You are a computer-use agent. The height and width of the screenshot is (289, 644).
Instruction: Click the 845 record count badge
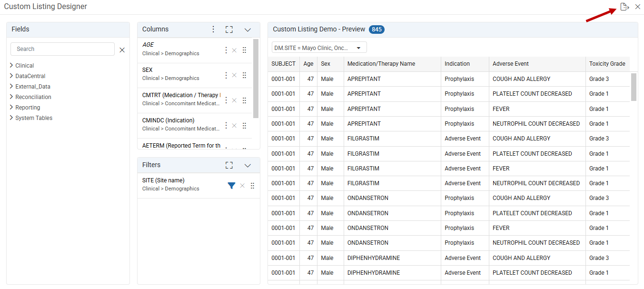tap(376, 30)
